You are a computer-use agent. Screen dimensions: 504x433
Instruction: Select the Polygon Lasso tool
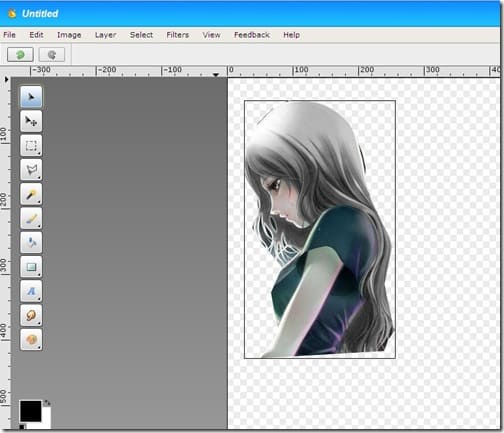click(31, 170)
